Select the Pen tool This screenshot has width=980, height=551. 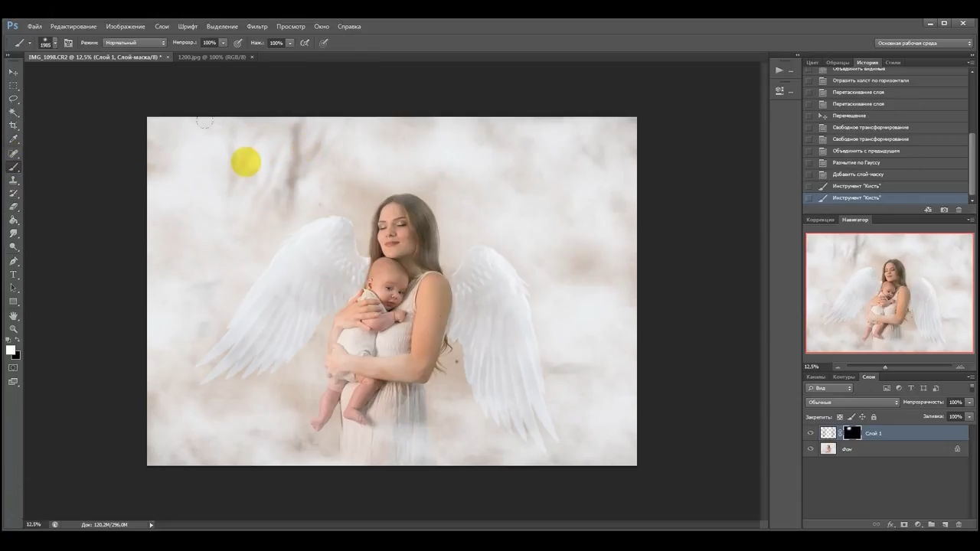pyautogui.click(x=13, y=261)
